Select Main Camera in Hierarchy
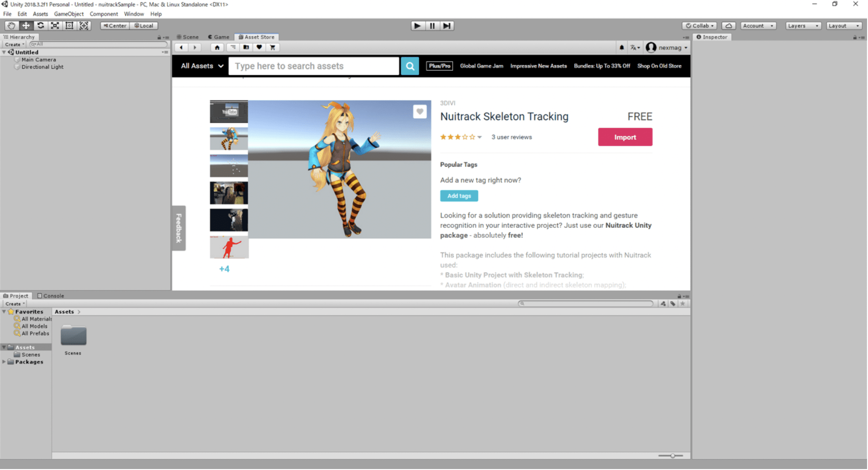Screen dimensions: 868x470 pos(38,60)
